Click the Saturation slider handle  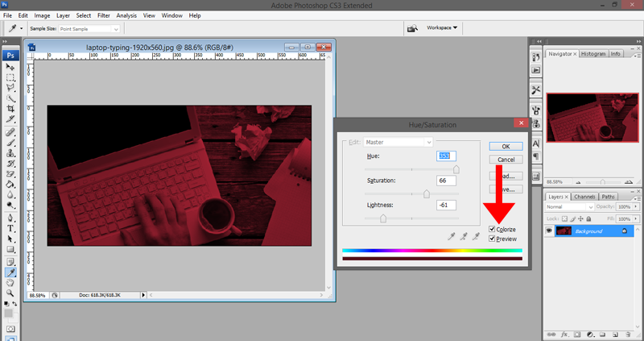[x=427, y=193]
